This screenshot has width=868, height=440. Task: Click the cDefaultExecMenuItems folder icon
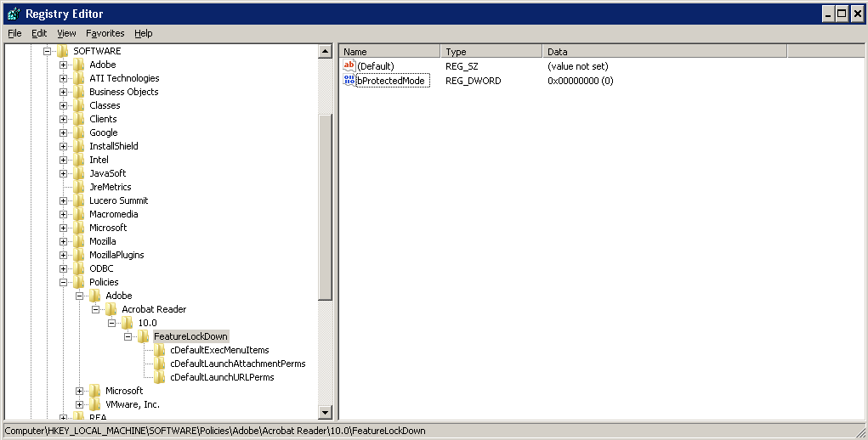coord(160,350)
